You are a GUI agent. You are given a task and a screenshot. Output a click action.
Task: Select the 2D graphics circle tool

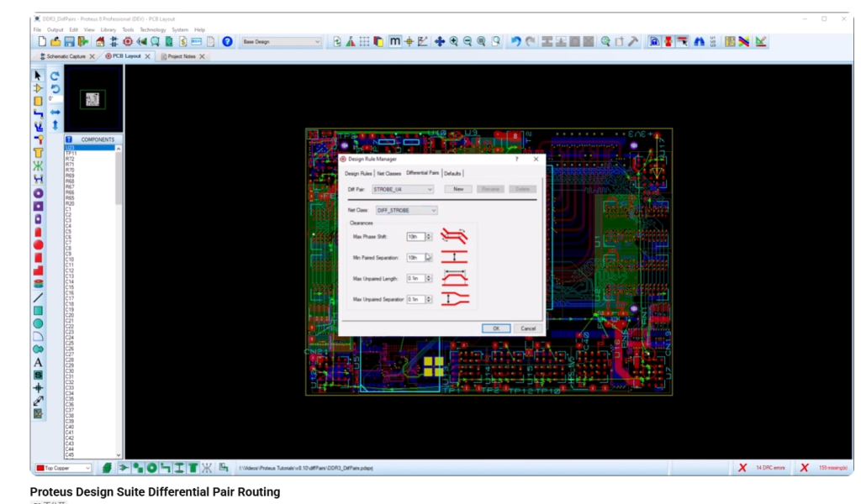coord(38,323)
